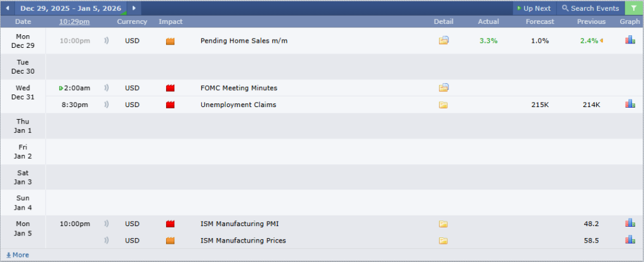Toggle sound alert for Unemployment Claims
Viewport: 644px width, 262px height.
(106, 105)
